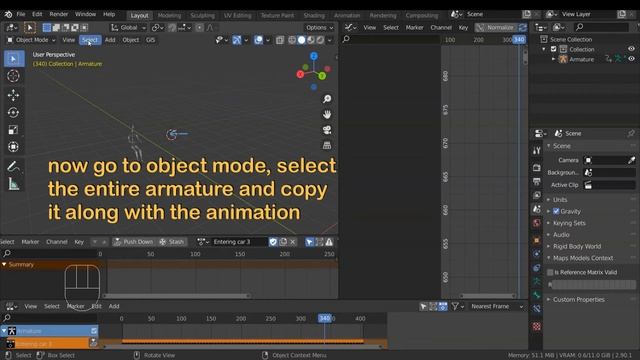This screenshot has width=640, height=360.
Task: Click the viewport navigation axis gizmo
Action: pos(313,71)
